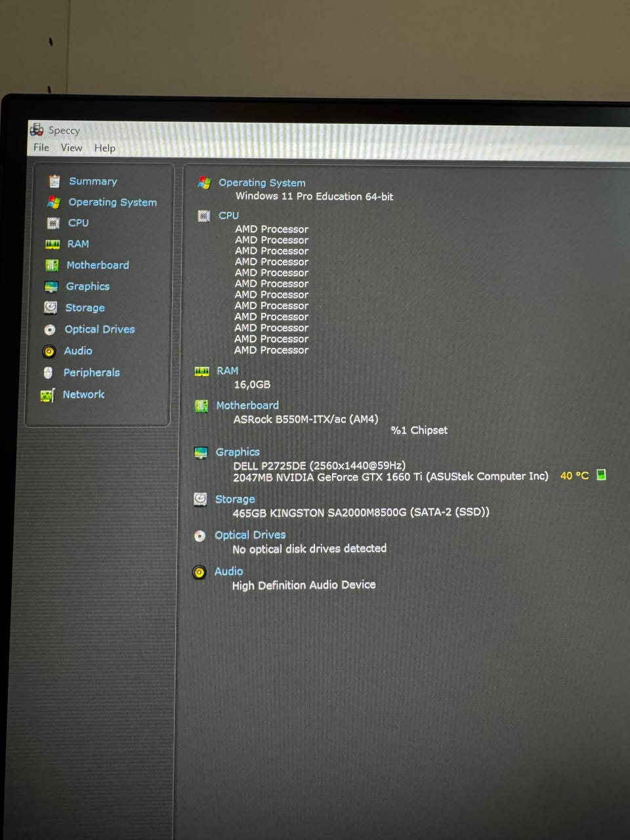Click the Operating System sidebar Windows flag icon
The width and height of the screenshot is (630, 840).
pos(54,202)
